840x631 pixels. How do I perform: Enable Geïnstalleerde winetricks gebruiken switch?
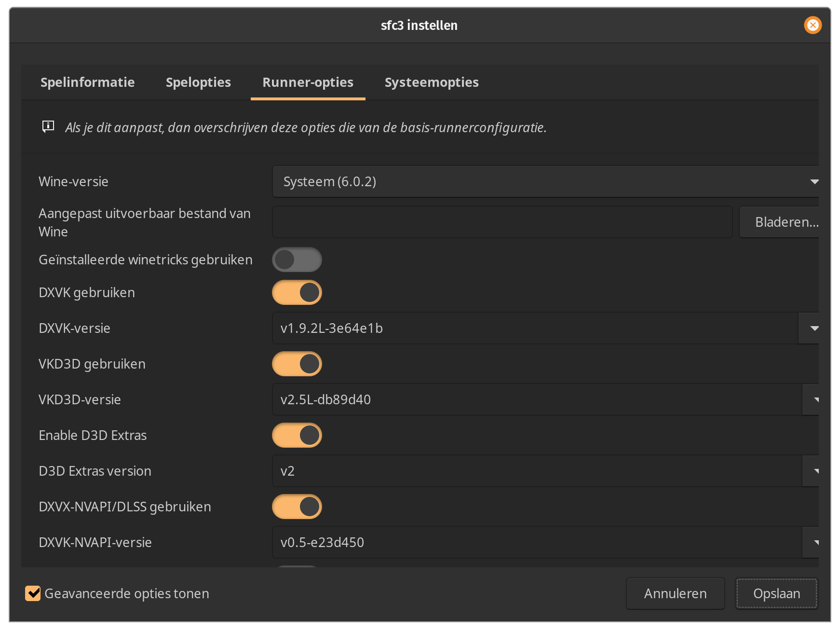[297, 260]
